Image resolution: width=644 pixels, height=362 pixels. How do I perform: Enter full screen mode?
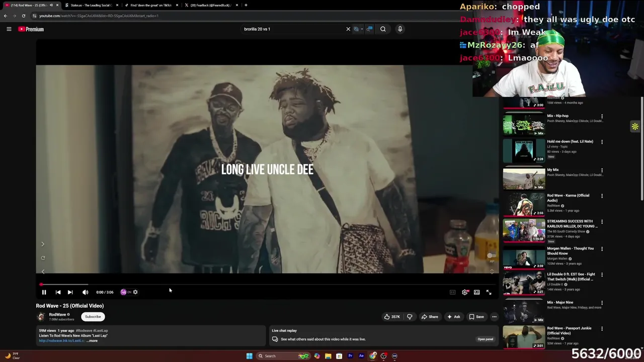pos(489,292)
